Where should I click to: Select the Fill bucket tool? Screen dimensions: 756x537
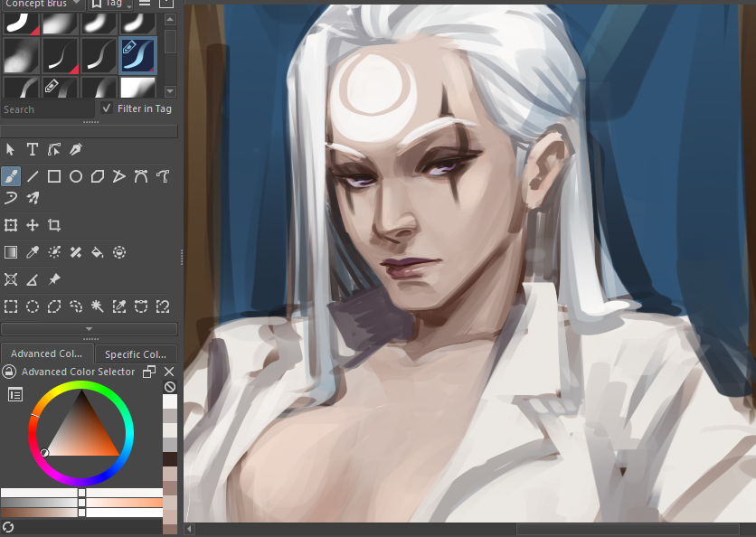98,252
